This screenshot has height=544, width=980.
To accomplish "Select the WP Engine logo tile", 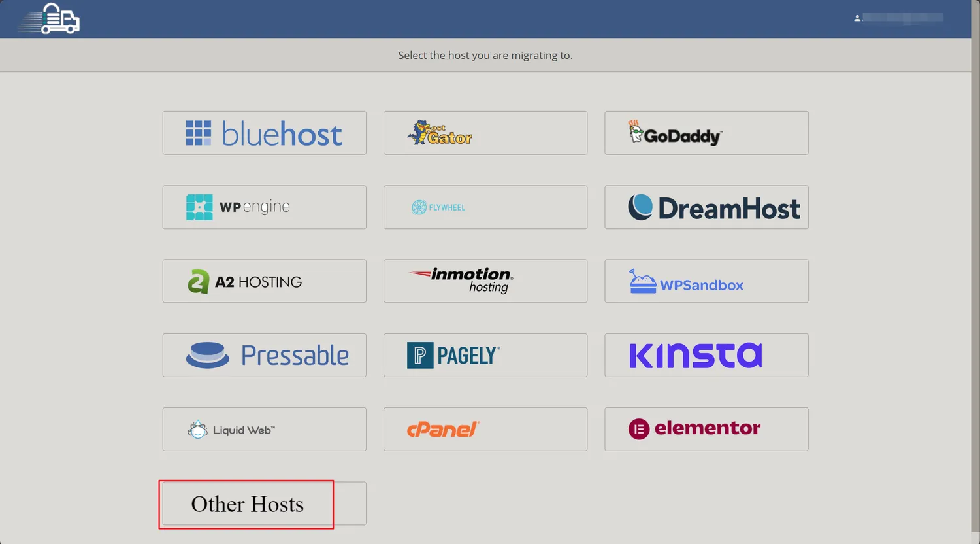I will (x=264, y=207).
